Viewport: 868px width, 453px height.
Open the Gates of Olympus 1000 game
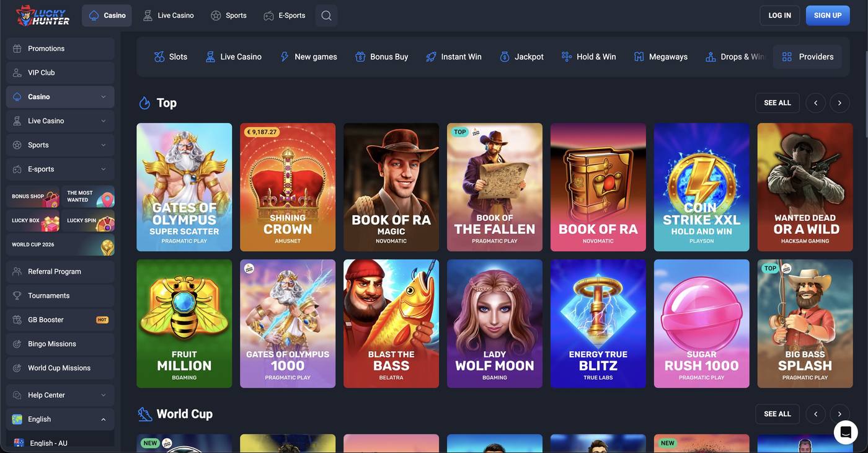coord(288,323)
